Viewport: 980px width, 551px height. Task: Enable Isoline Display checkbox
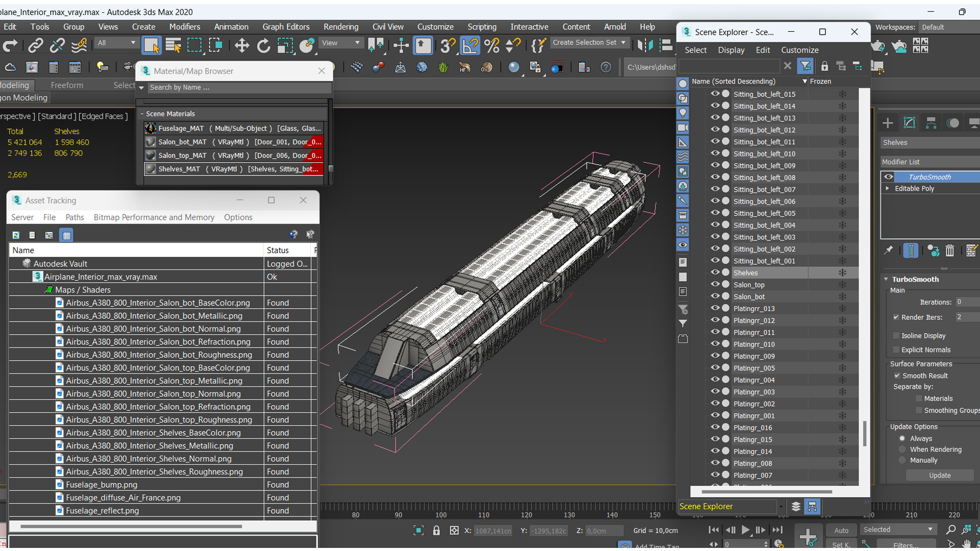click(x=896, y=335)
